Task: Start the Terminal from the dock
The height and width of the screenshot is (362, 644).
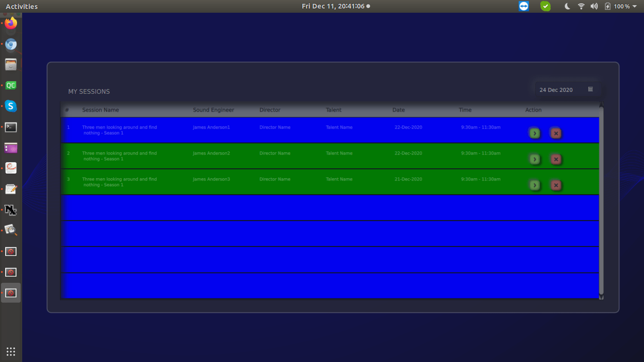Action: 10,127
